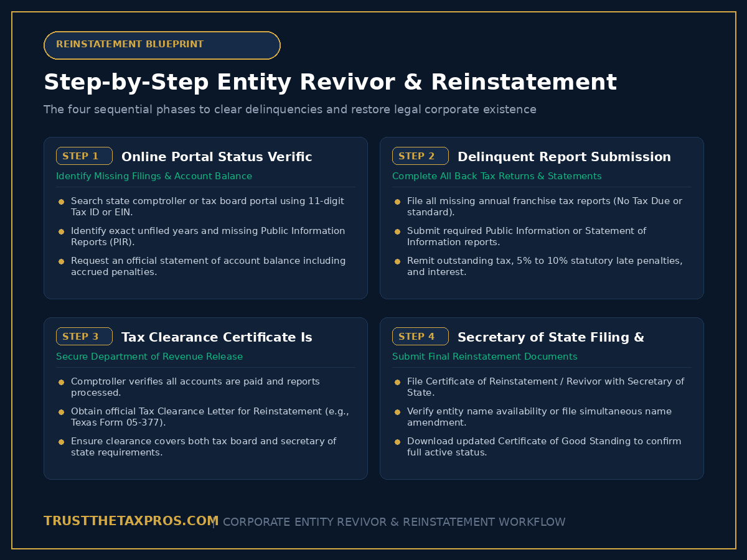
Task: Click the bullet ensuring clearance covers both requirements
Action: point(204,447)
